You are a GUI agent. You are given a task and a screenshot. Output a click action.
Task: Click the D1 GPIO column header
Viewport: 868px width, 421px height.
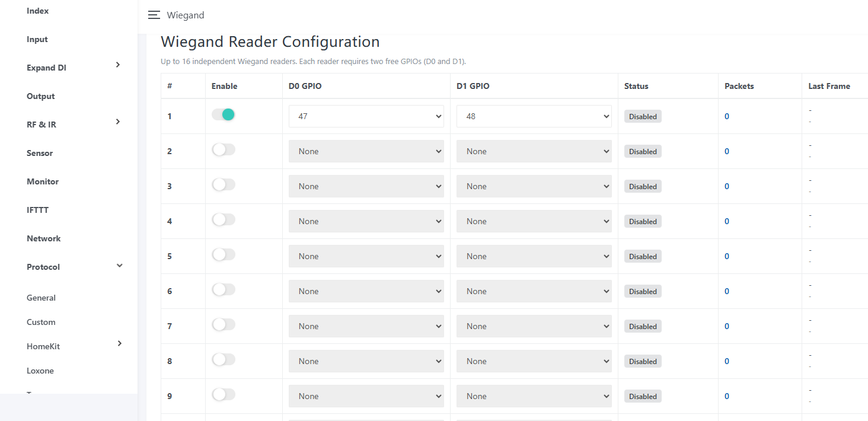473,86
